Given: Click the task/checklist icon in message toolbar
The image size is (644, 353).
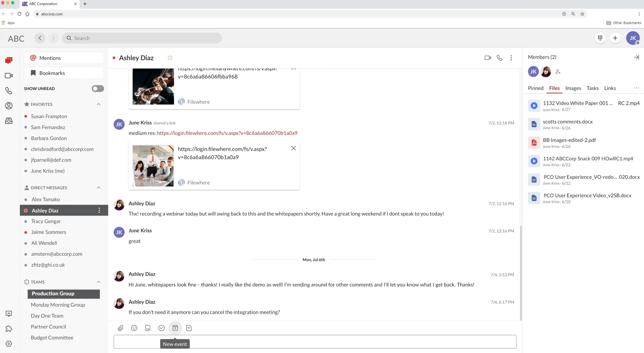Looking at the screenshot, I should (162, 328).
